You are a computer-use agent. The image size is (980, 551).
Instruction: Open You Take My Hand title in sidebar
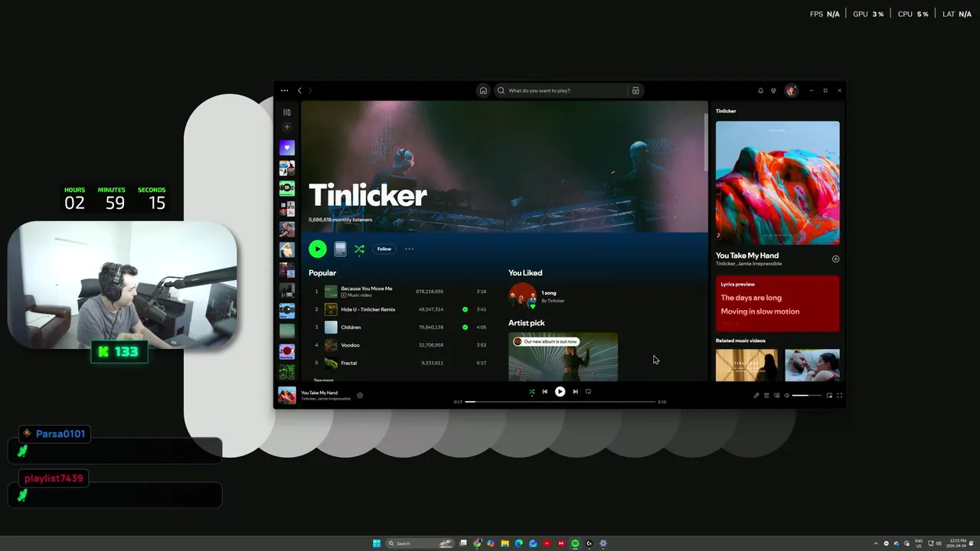tap(747, 256)
